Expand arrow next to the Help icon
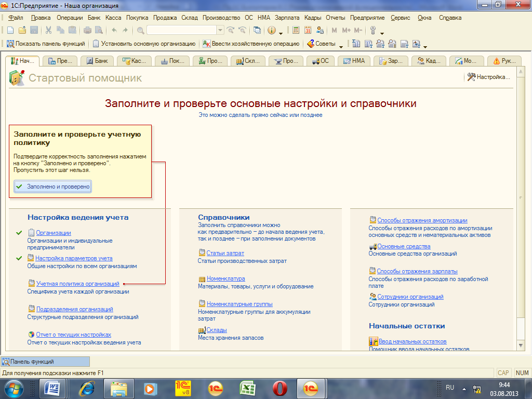 pyautogui.click(x=281, y=33)
